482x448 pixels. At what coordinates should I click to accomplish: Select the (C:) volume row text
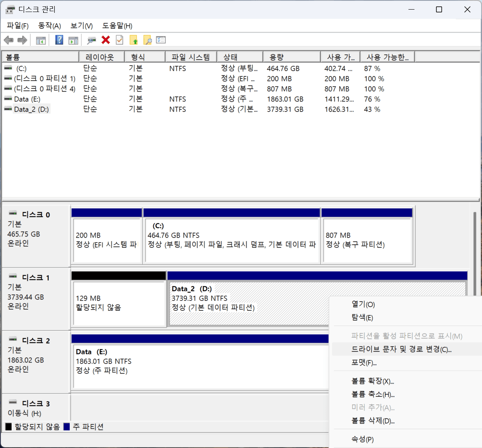[x=21, y=68]
